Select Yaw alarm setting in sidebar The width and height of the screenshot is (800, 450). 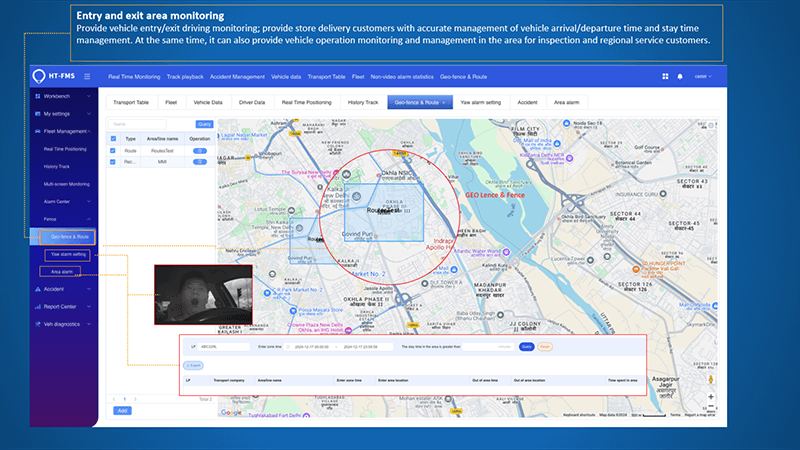pos(67,255)
